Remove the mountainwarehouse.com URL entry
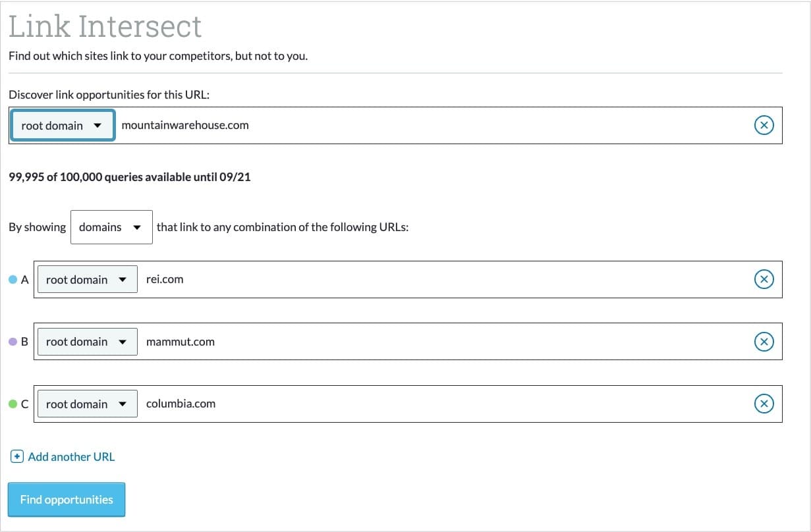 (764, 124)
